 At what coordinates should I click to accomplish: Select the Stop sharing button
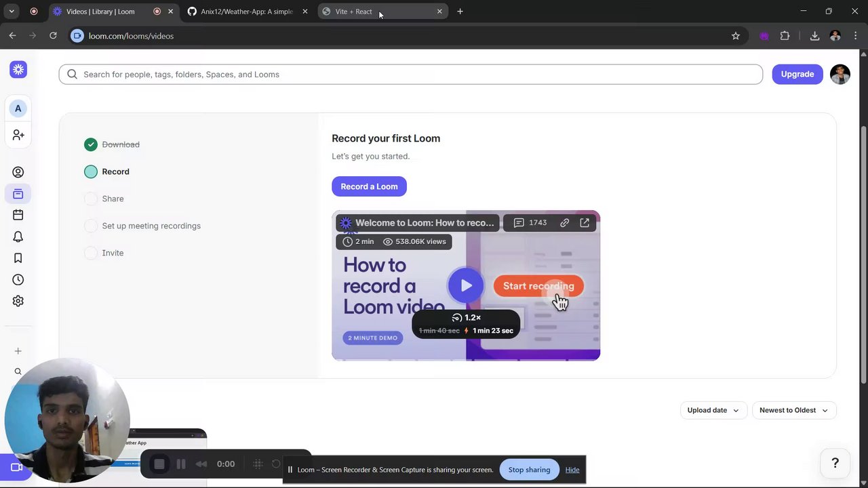click(529, 470)
